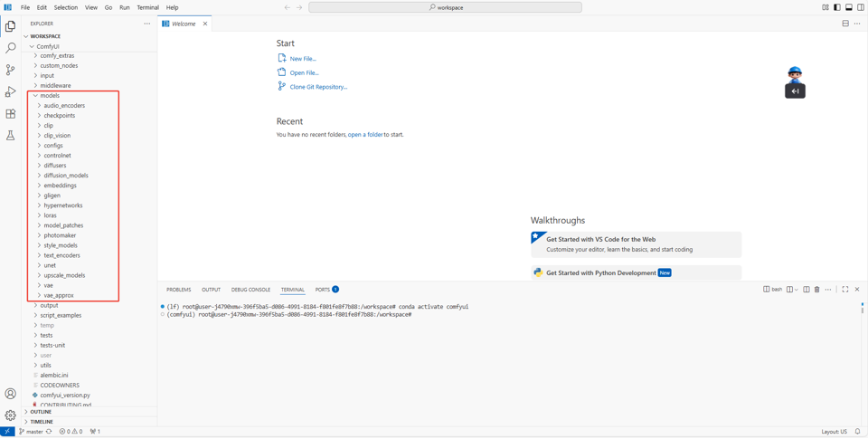
Task: Toggle the primary side bar visibility
Action: click(x=837, y=7)
